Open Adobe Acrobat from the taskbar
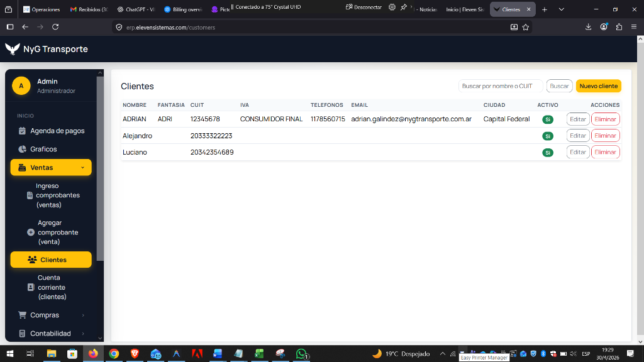 coord(197,353)
